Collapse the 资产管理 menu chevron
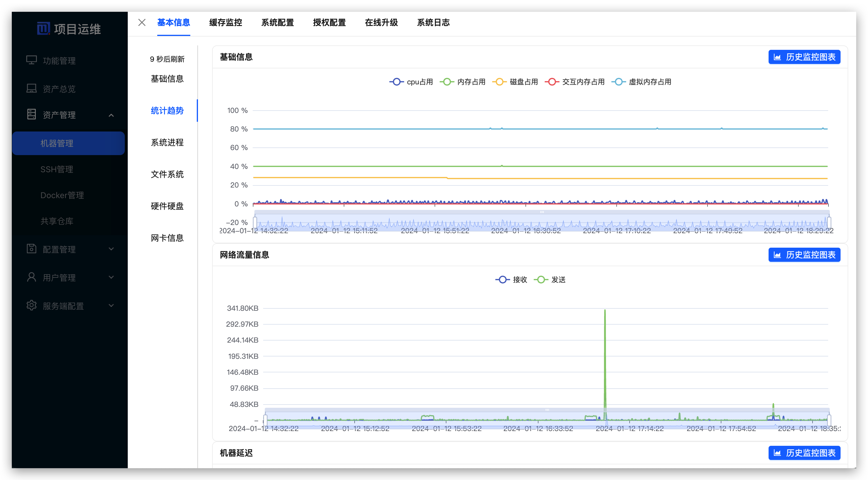Screen dimensions: 868x480 [111, 115]
